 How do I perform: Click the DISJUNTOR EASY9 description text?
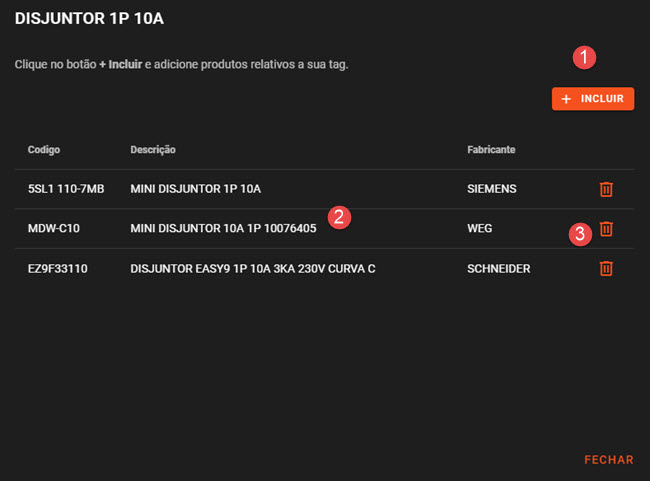pyautogui.click(x=253, y=269)
